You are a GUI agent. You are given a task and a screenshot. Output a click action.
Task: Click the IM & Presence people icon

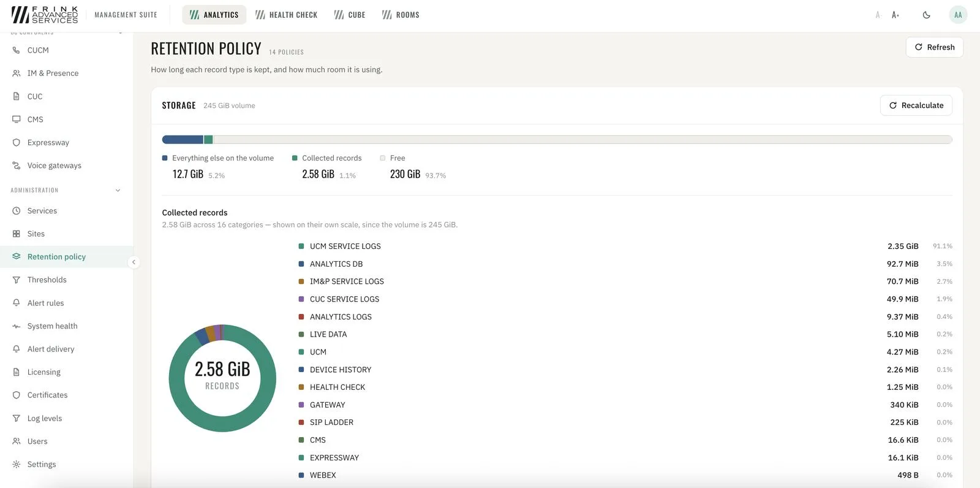click(17, 73)
